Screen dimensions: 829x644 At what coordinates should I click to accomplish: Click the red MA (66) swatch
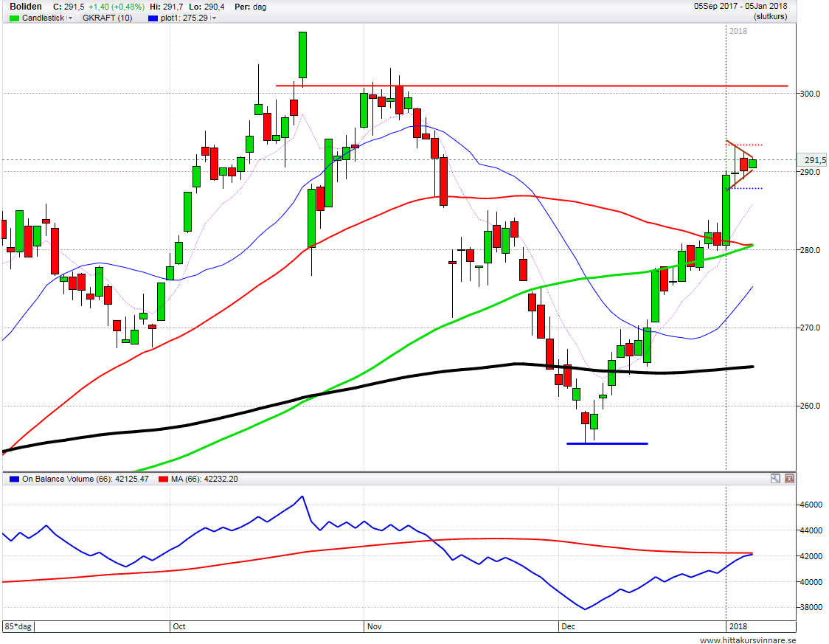(x=164, y=479)
